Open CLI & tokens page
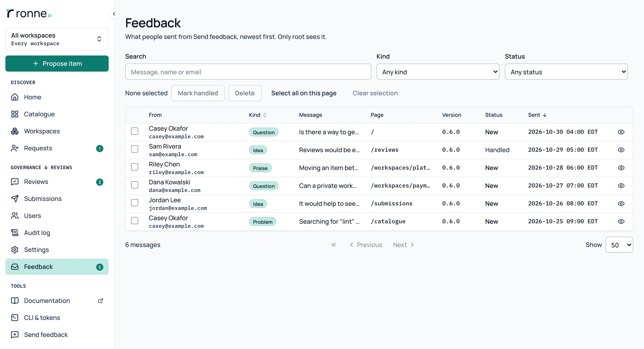 pos(57,318)
